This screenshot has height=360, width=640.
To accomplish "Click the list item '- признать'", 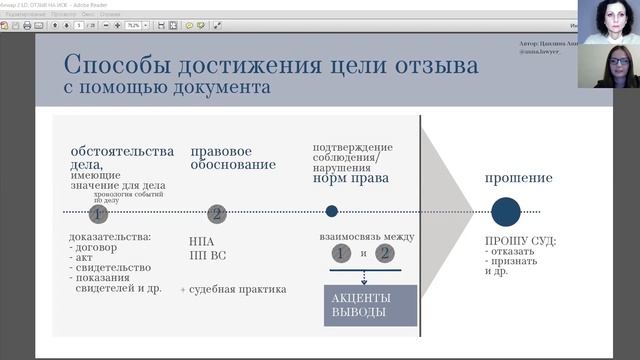I will click(511, 261).
